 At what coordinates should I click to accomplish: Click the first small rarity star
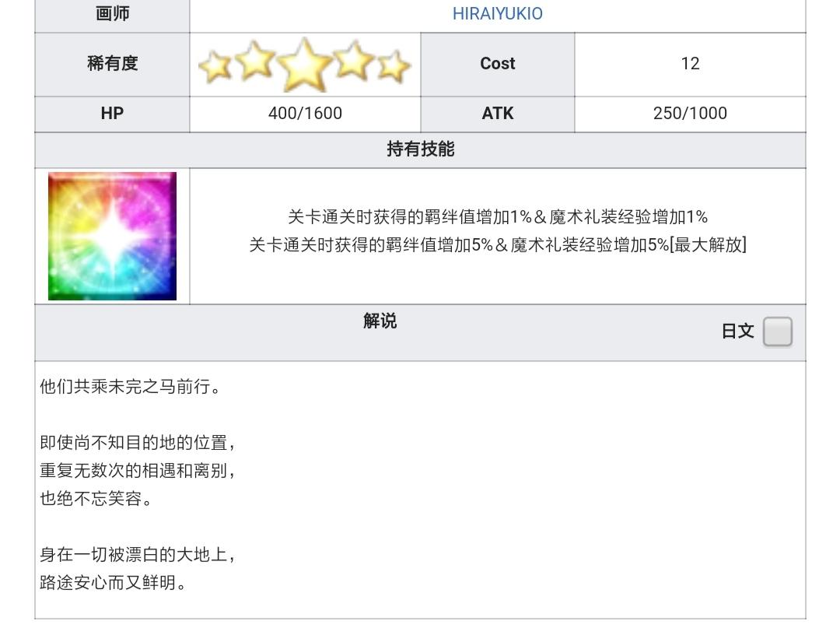pyautogui.click(x=215, y=66)
